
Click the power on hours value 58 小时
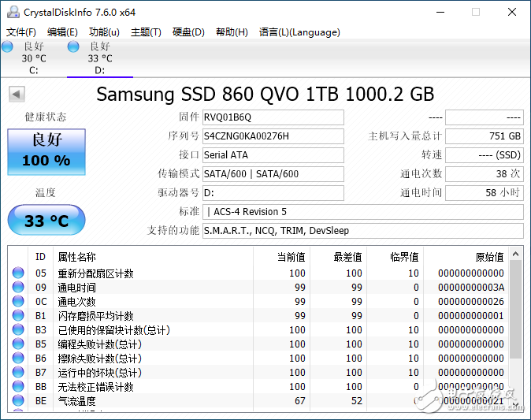(x=485, y=193)
